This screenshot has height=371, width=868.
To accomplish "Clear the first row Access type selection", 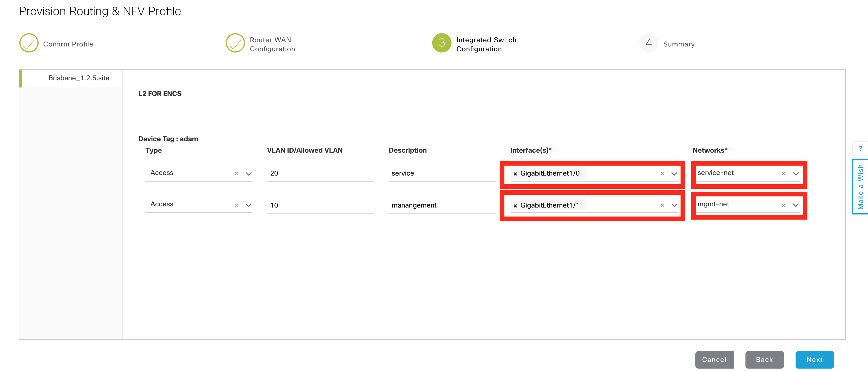I will [236, 173].
